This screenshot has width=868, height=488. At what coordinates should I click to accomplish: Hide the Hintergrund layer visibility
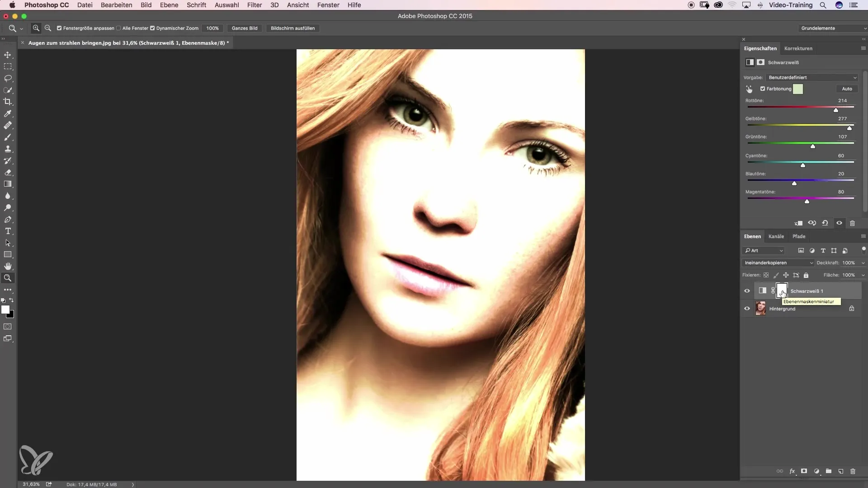pyautogui.click(x=747, y=309)
